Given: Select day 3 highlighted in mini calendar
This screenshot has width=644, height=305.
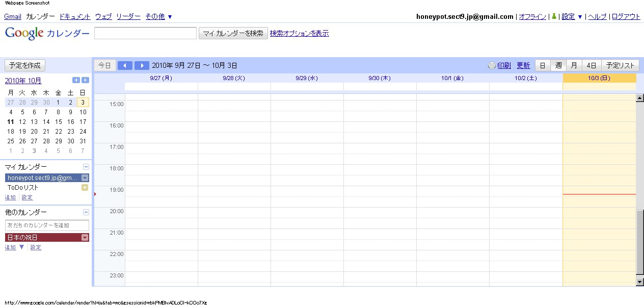Looking at the screenshot, I should [83, 103].
